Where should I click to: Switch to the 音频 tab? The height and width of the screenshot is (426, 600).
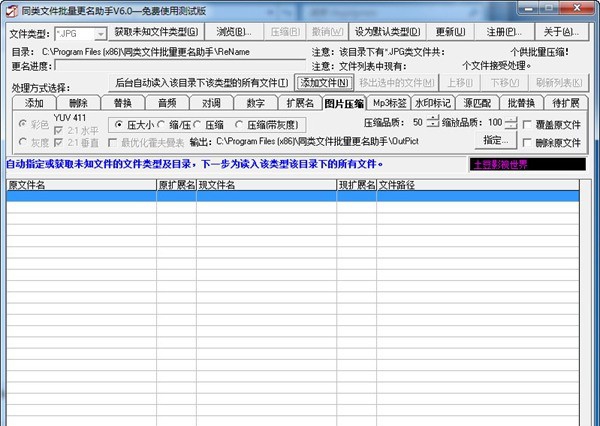[x=167, y=103]
